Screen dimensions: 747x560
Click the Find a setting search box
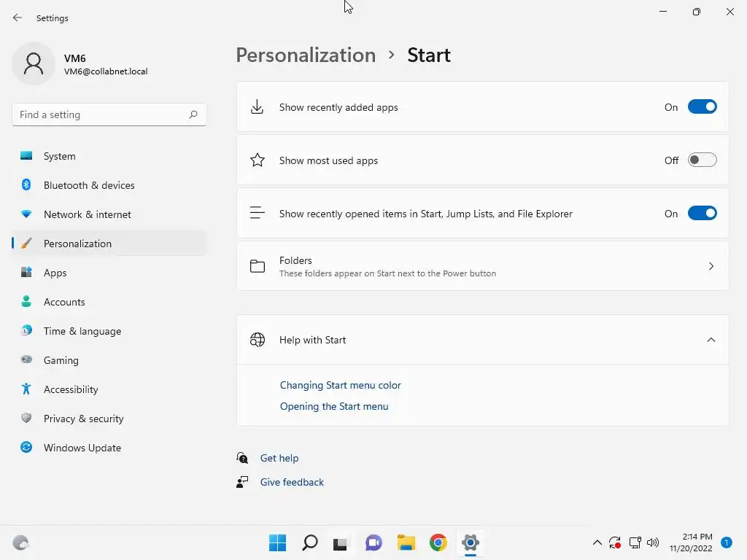click(x=101, y=114)
